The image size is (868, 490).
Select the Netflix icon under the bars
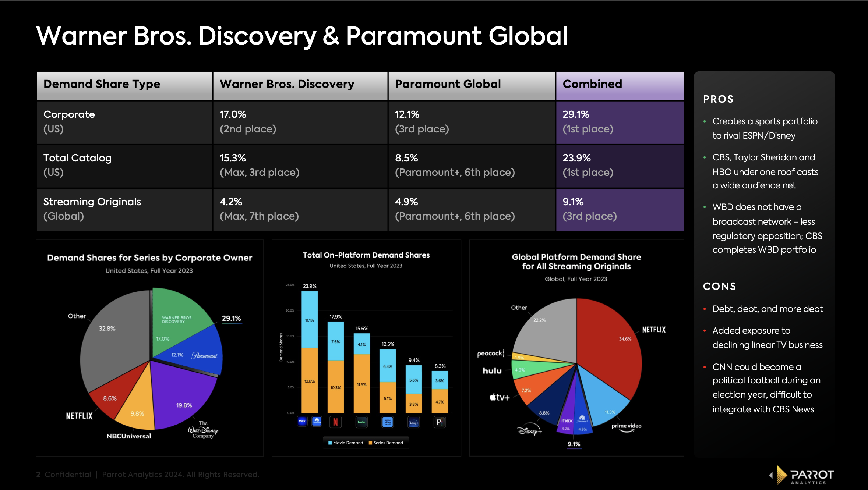(x=335, y=422)
